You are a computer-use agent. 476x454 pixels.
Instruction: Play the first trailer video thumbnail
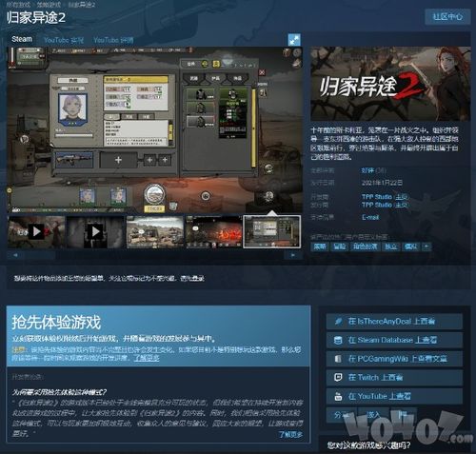click(x=36, y=232)
